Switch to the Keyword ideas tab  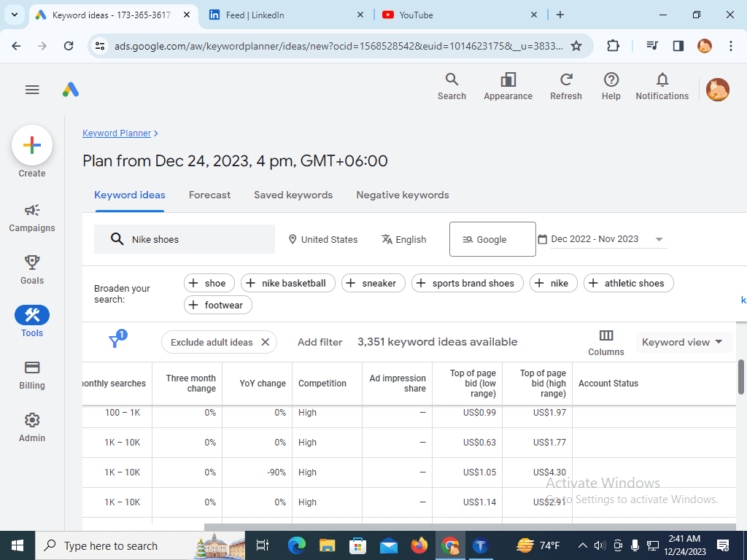pyautogui.click(x=130, y=195)
